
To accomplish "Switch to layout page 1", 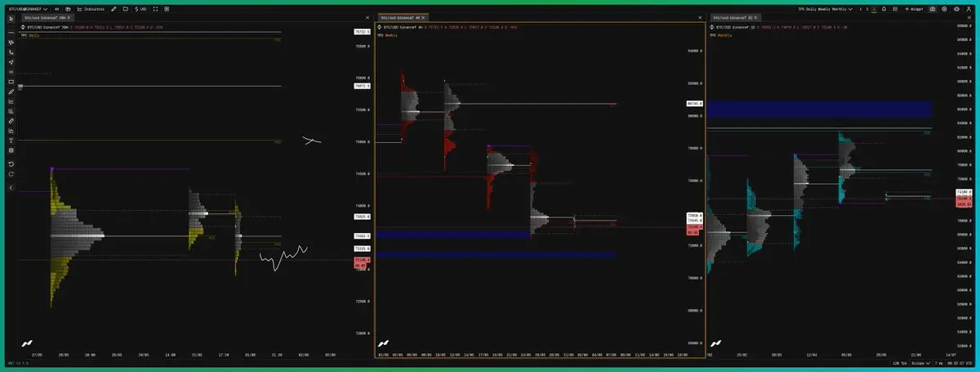I will click(x=861, y=9).
